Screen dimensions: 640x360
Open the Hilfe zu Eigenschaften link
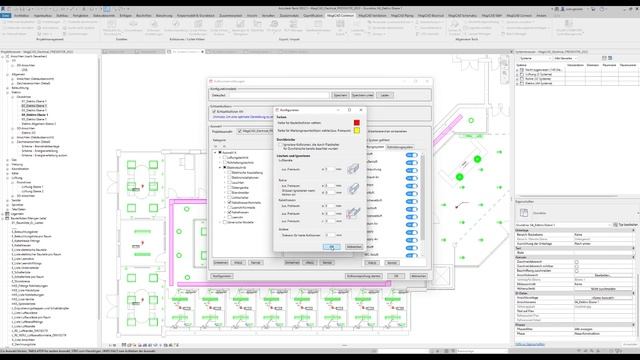click(x=530, y=344)
